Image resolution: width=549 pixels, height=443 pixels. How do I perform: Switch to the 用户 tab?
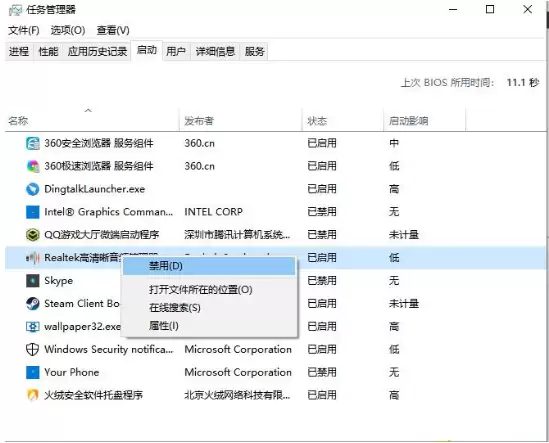(x=176, y=52)
